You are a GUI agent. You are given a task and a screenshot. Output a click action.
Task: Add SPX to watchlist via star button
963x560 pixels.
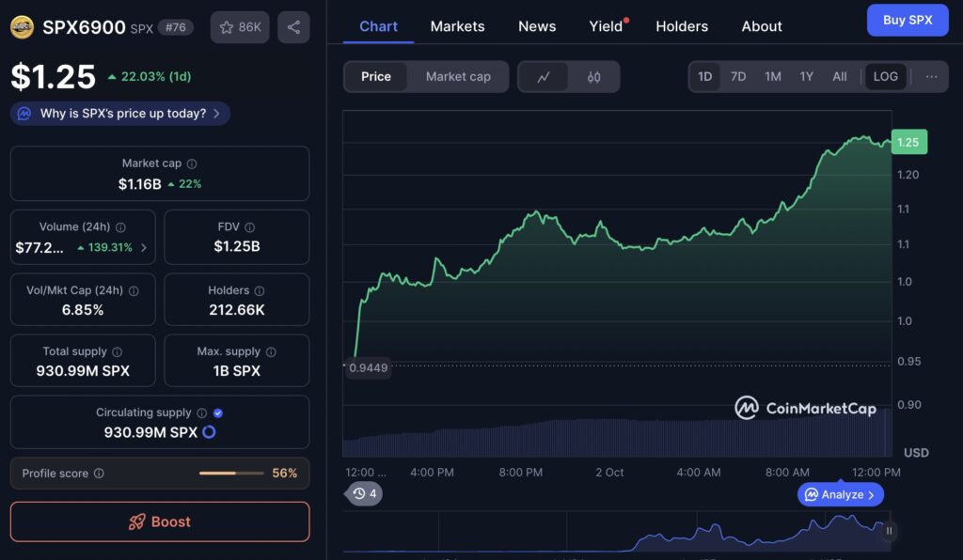[x=240, y=27]
